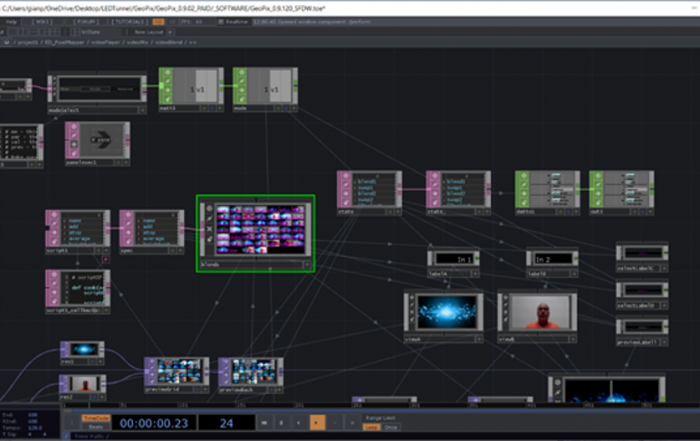The image size is (700, 441).
Task: Pause playback using the timeline pause button
Action: click(282, 423)
